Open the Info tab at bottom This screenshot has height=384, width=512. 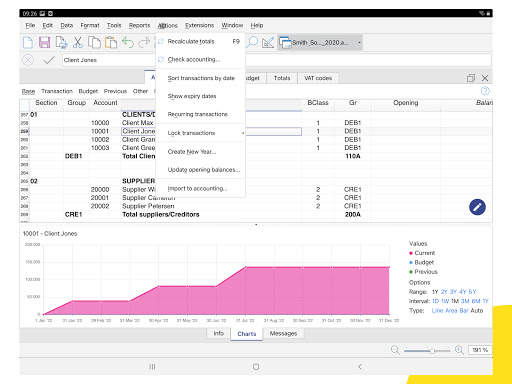[x=218, y=333]
